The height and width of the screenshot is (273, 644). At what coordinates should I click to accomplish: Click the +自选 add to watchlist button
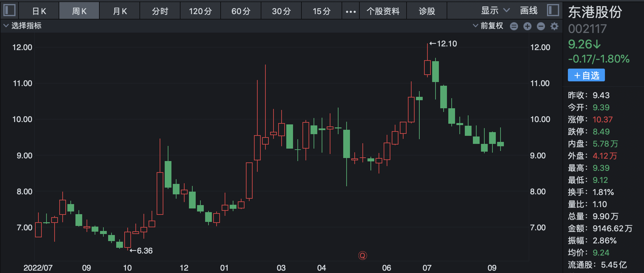coord(586,75)
